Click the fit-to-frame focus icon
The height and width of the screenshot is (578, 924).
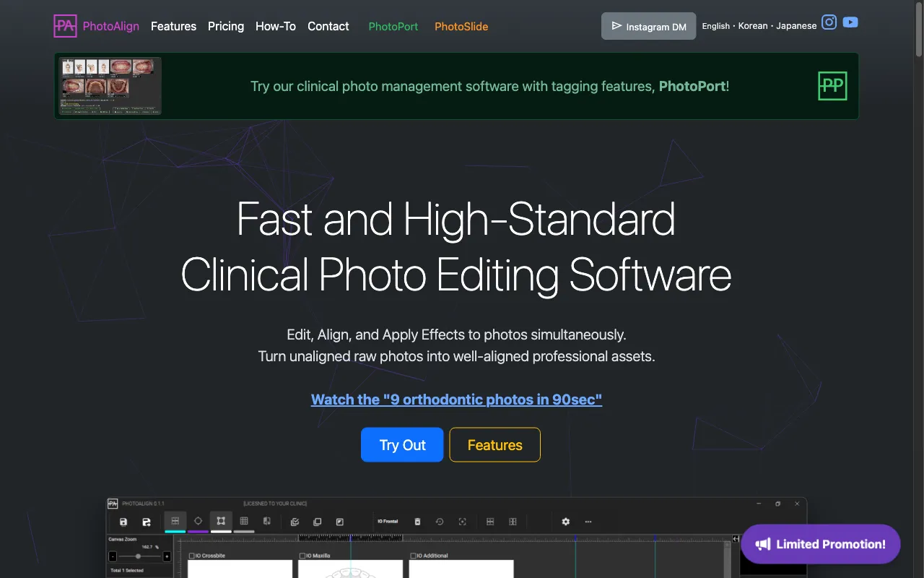tap(462, 522)
